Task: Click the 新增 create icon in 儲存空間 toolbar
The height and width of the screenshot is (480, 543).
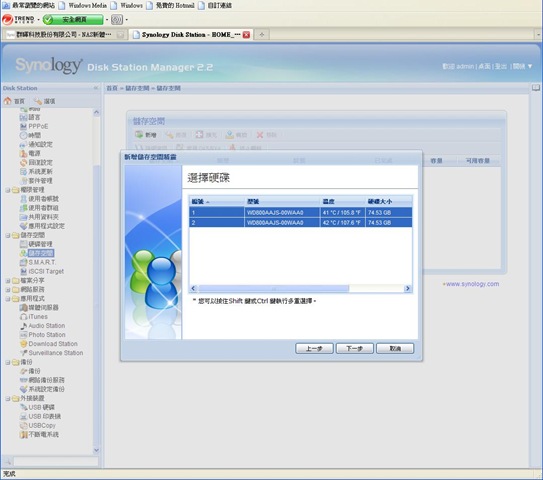Action: (x=139, y=134)
